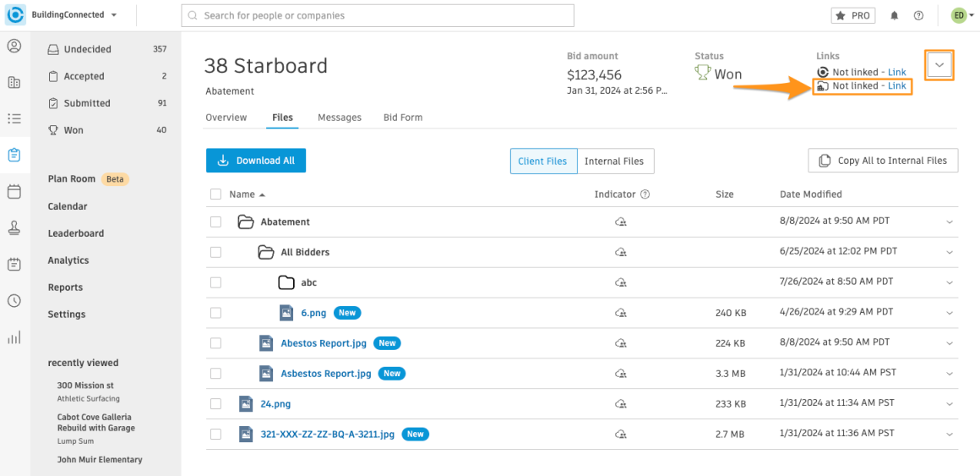980x476 pixels.
Task: Click the profile sidebar icon
Action: 14,47
